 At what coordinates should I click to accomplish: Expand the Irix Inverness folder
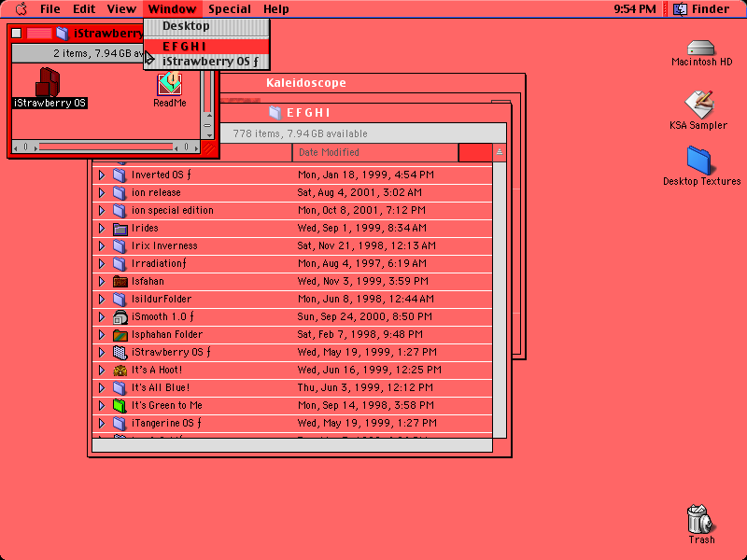click(102, 245)
